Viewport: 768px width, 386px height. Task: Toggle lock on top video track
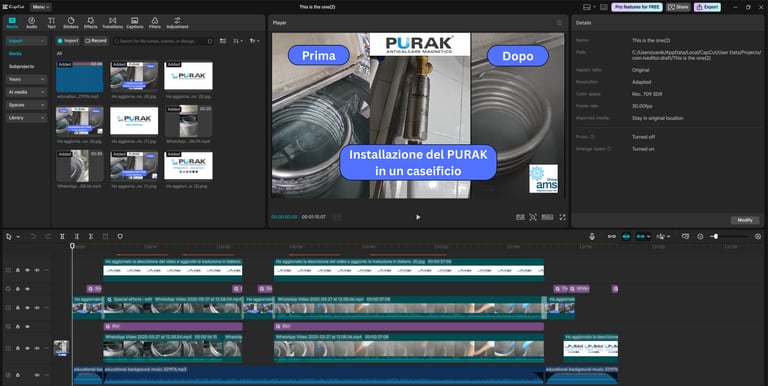coord(18,270)
